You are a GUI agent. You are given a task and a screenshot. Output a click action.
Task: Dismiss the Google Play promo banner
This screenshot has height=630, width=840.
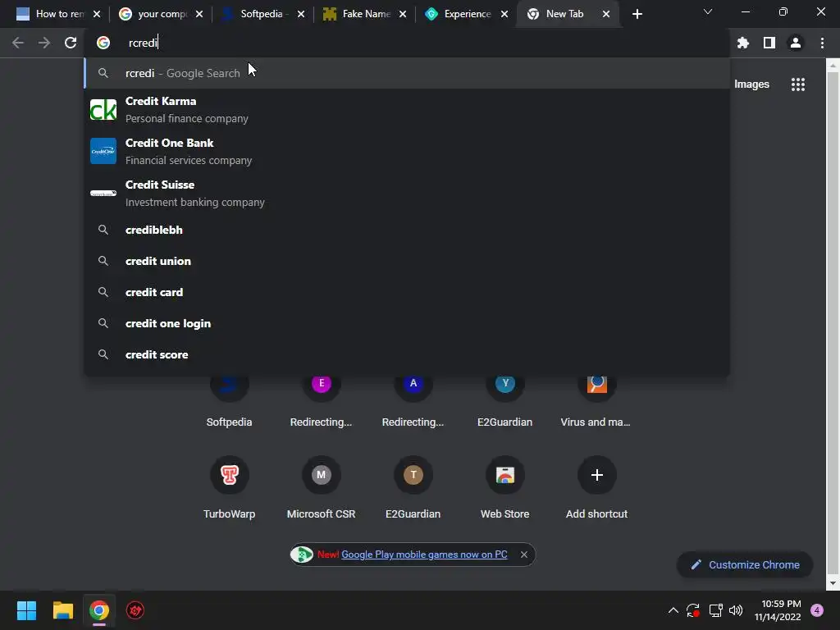click(x=524, y=555)
